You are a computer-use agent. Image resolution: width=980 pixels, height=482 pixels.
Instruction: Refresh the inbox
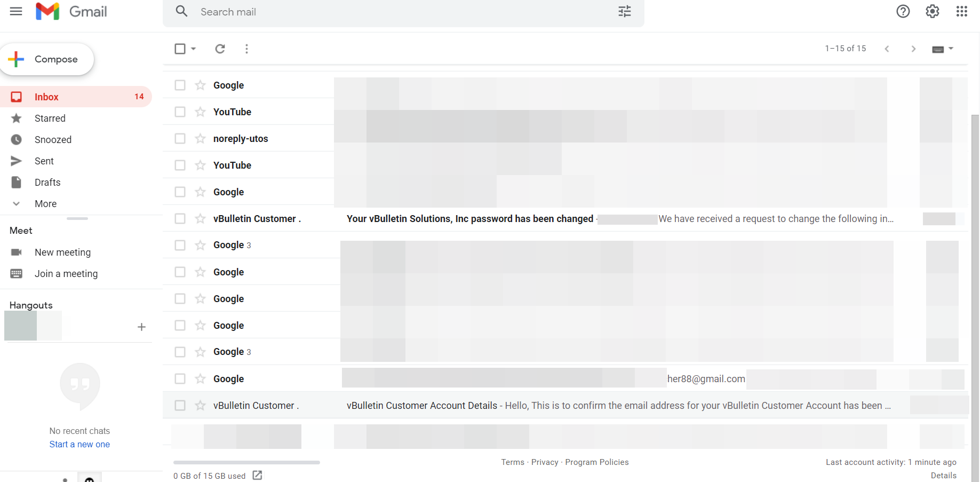click(220, 49)
